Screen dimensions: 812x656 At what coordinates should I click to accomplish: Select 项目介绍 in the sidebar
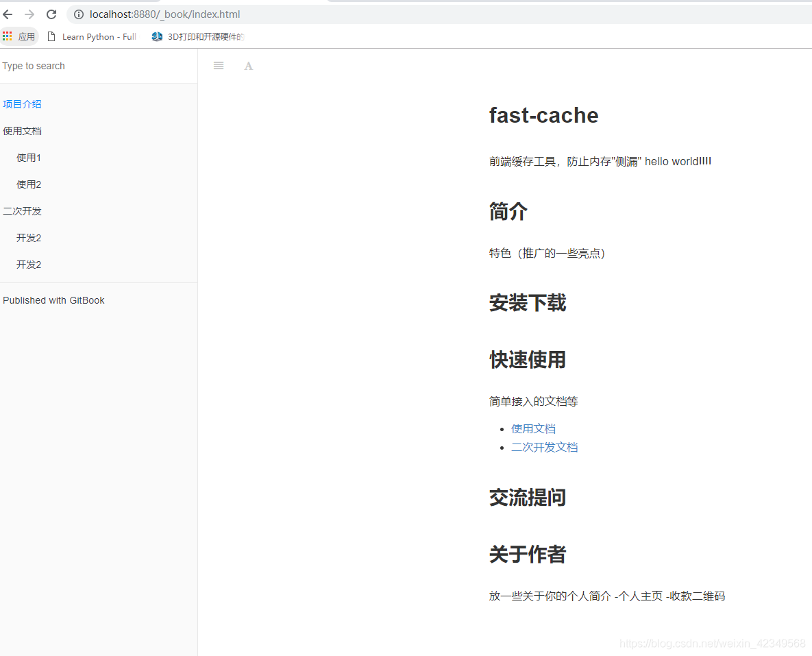[x=22, y=104]
